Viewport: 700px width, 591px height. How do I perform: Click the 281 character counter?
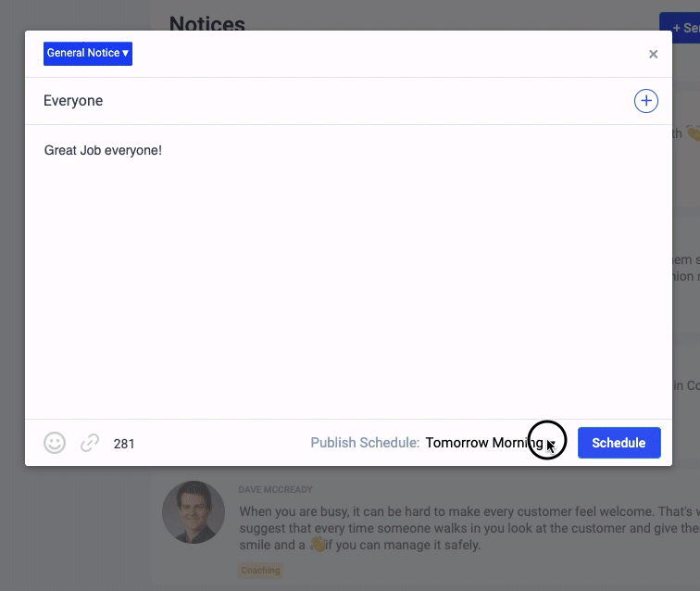click(124, 444)
